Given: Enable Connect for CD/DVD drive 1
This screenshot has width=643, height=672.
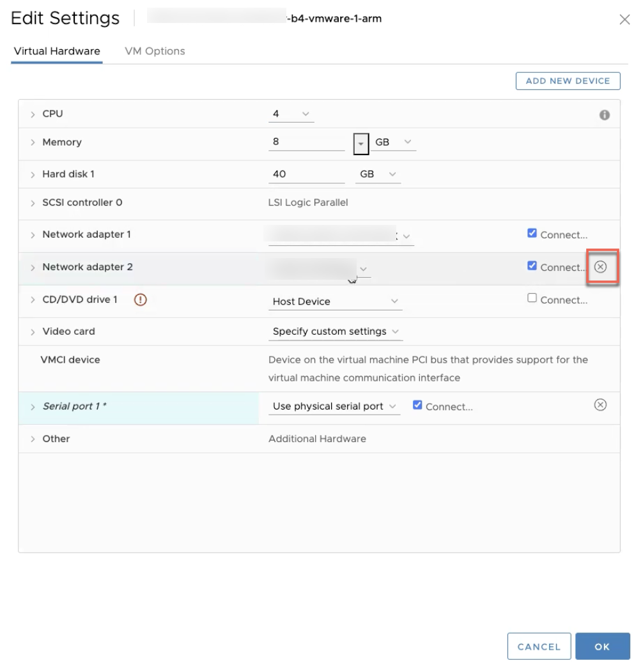Looking at the screenshot, I should point(531,299).
